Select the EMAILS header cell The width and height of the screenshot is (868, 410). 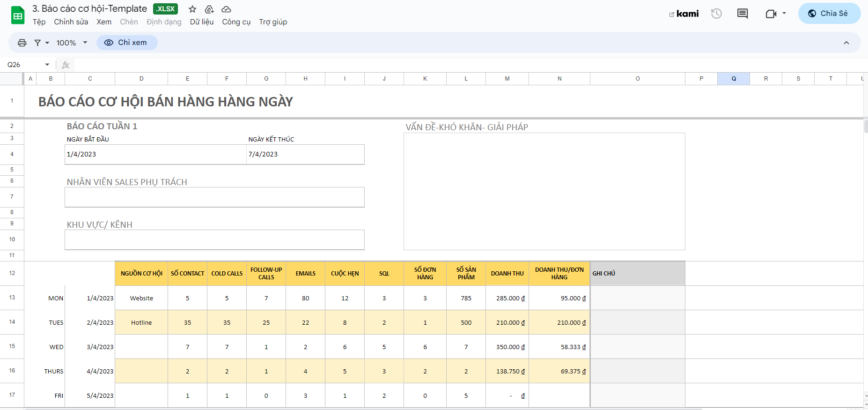pos(305,274)
